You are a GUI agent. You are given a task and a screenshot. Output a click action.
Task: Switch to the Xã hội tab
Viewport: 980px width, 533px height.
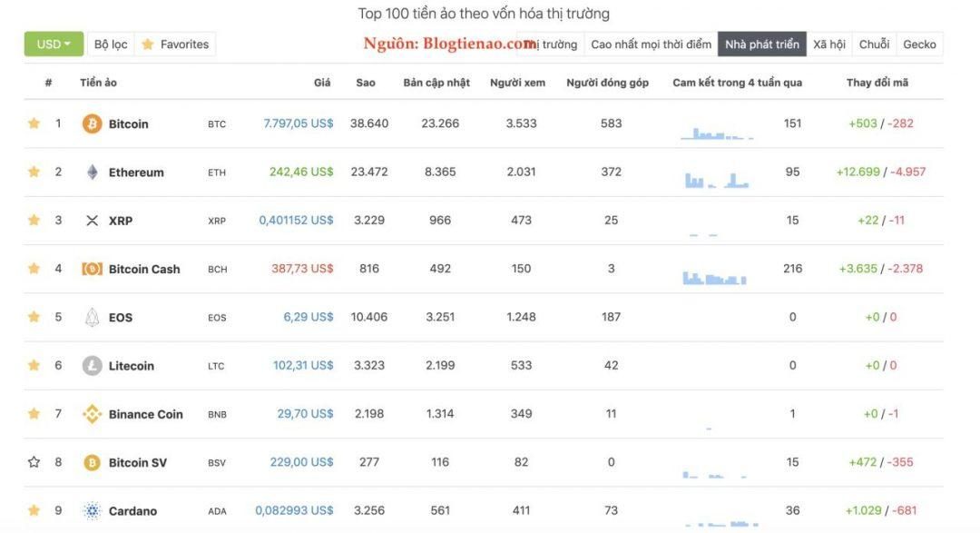(x=828, y=44)
